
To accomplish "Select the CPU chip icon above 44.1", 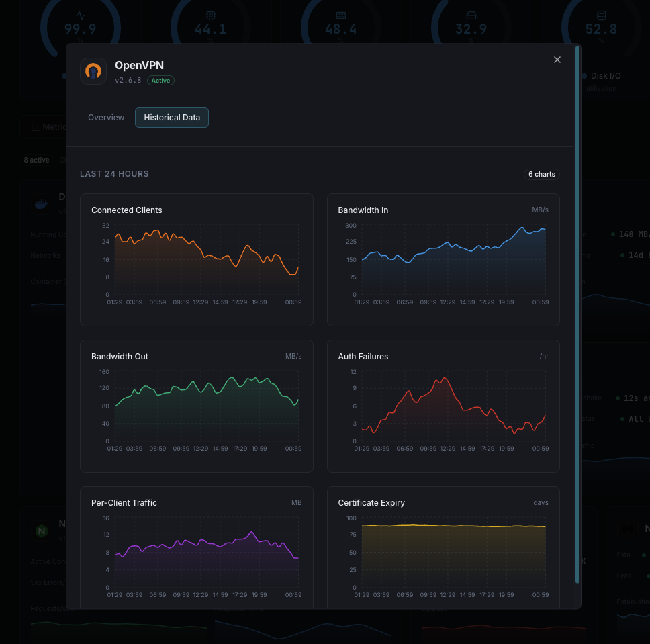I will click(x=210, y=15).
